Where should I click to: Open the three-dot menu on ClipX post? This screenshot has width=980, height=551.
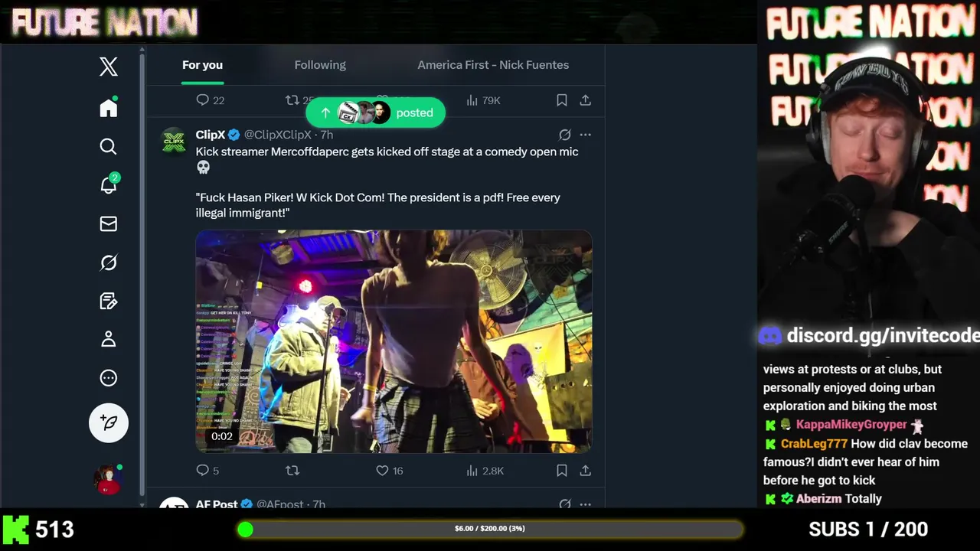coord(585,135)
